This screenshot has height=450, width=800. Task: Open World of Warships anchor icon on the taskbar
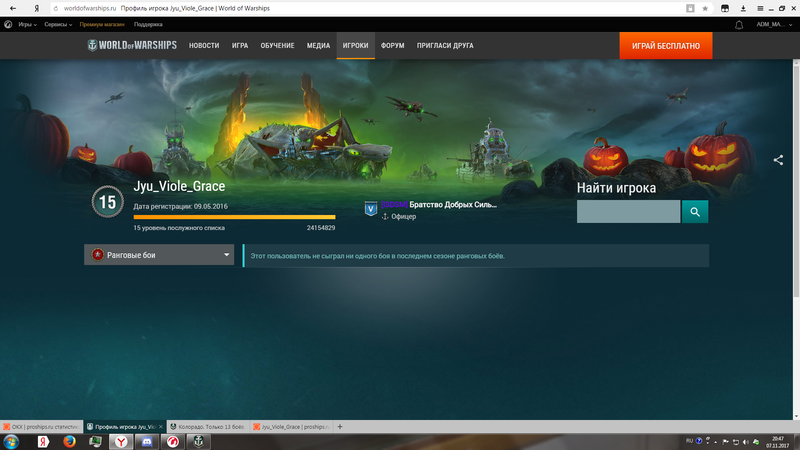198,442
